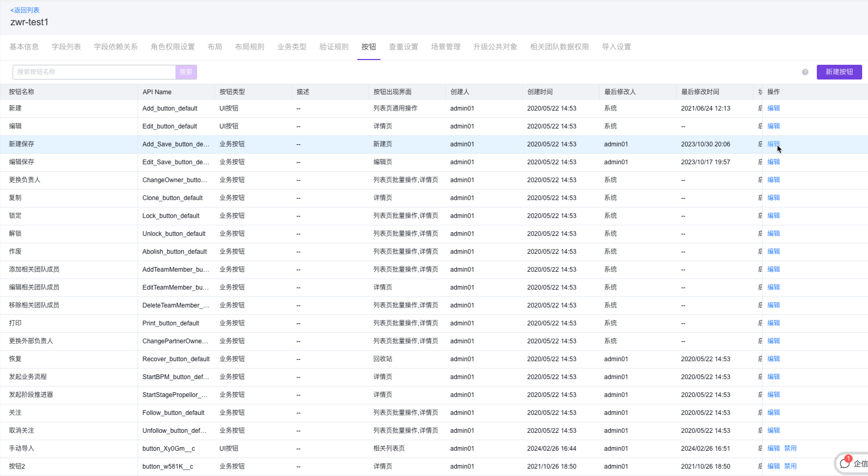Edit the 新建 button row

click(x=773, y=108)
